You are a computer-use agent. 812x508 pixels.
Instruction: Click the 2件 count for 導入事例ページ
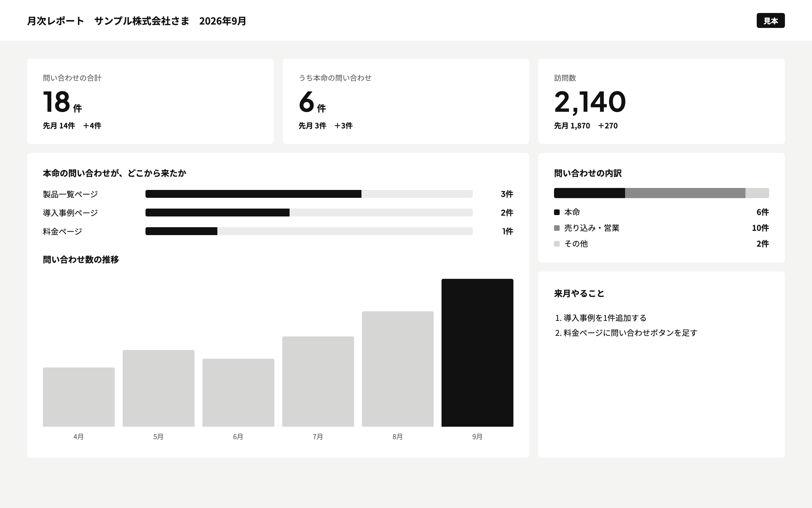pos(507,212)
